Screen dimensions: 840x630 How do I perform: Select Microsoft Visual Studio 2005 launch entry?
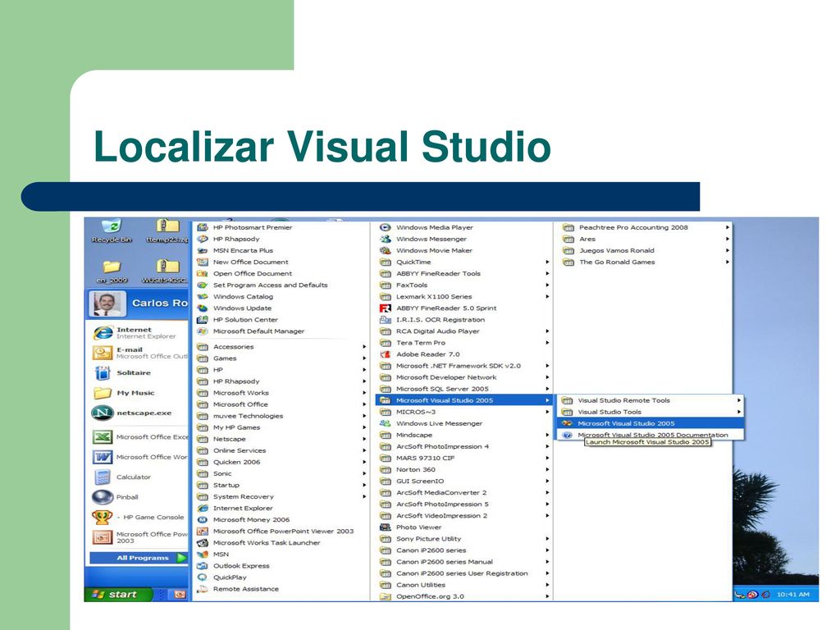tap(651, 423)
